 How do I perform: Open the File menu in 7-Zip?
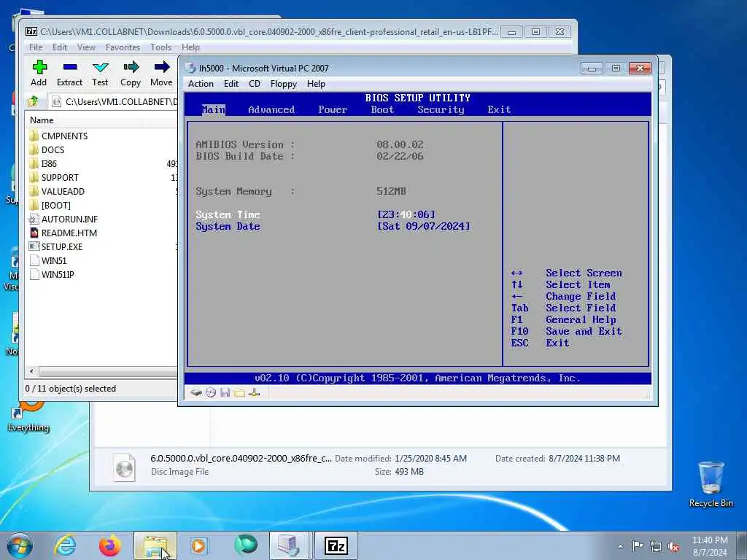pos(36,47)
